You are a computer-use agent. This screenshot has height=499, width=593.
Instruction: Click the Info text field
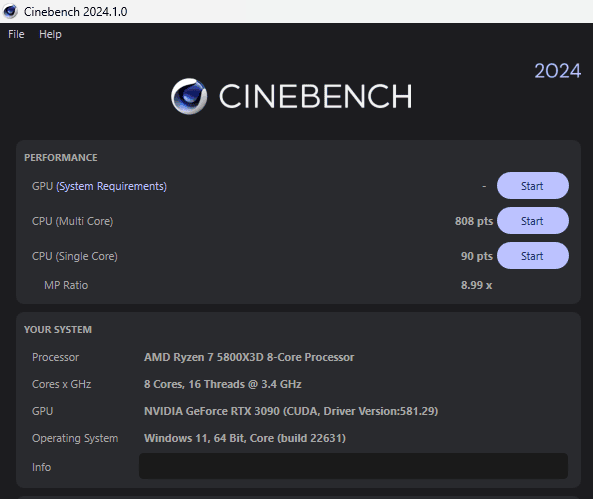point(353,466)
